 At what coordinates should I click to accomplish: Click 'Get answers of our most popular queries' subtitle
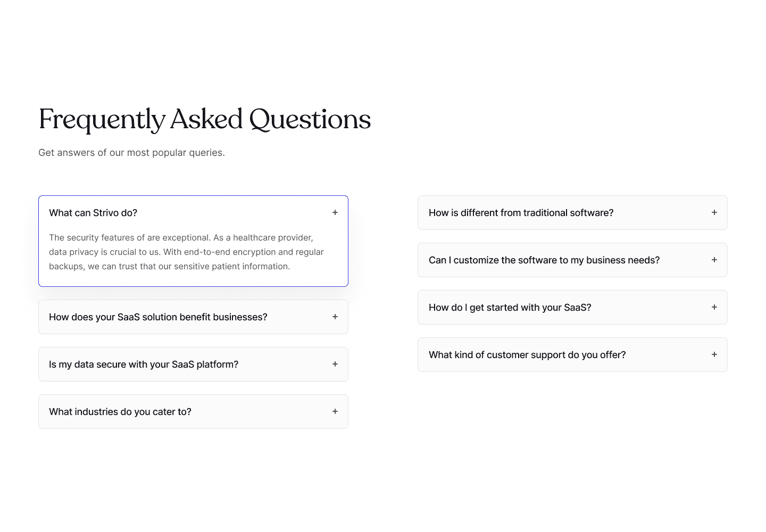click(131, 153)
